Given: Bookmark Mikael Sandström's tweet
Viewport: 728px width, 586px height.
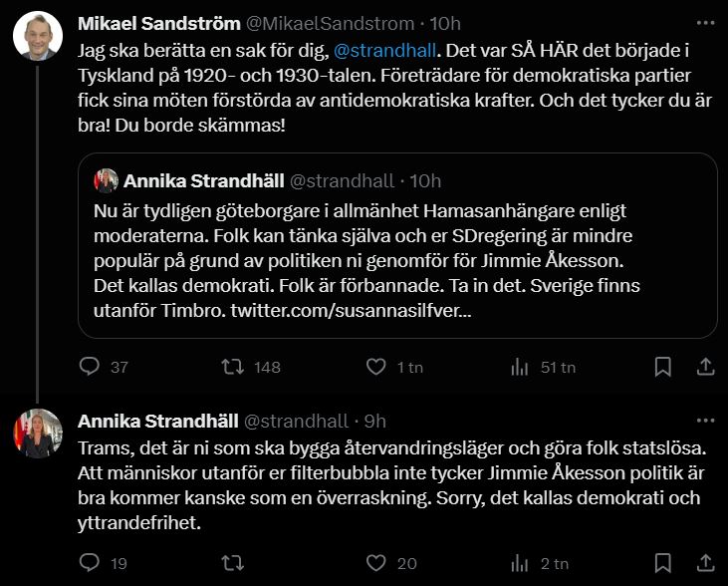Looking at the screenshot, I should pos(662,367).
